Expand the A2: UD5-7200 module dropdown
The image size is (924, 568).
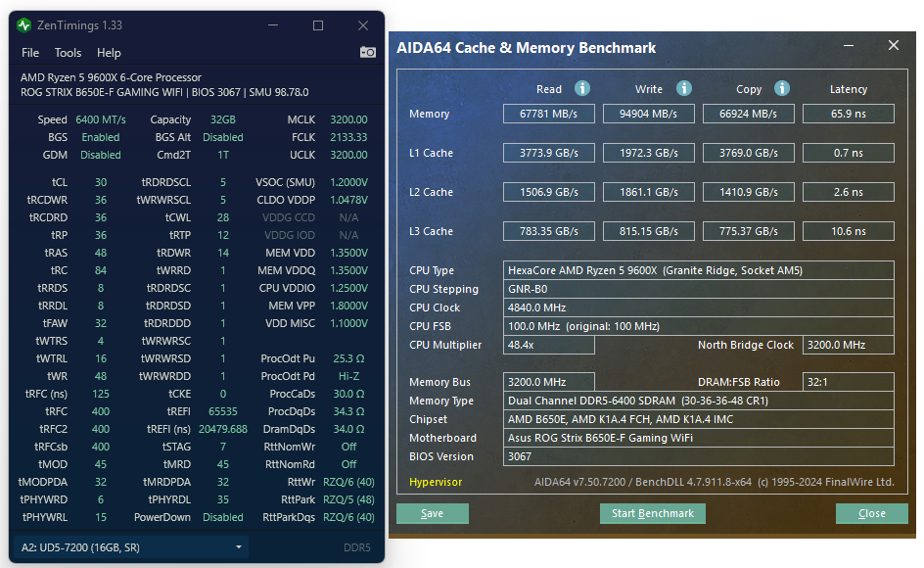click(131, 547)
